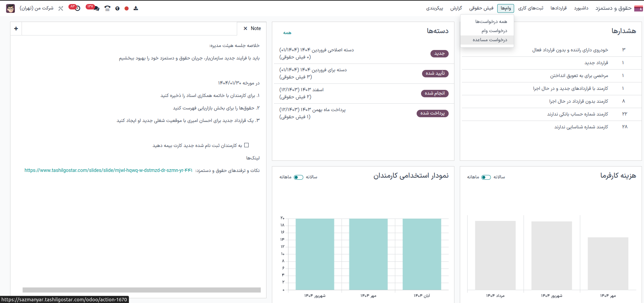
Task: Open the VoIP phone dialer icon
Action: click(107, 8)
